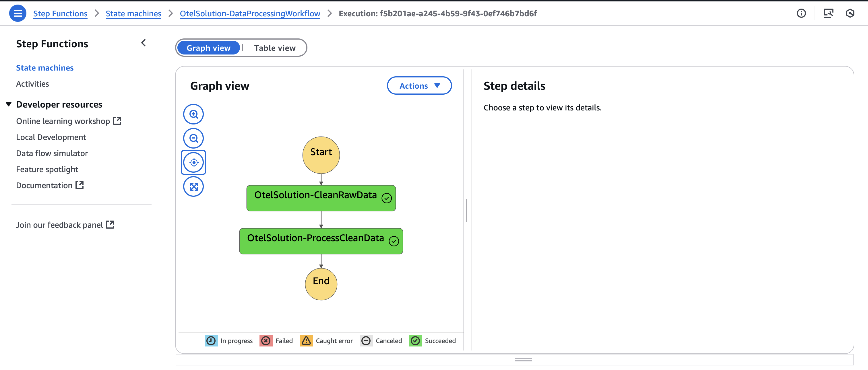This screenshot has width=868, height=370.
Task: Open page info using the info icon
Action: [801, 13]
